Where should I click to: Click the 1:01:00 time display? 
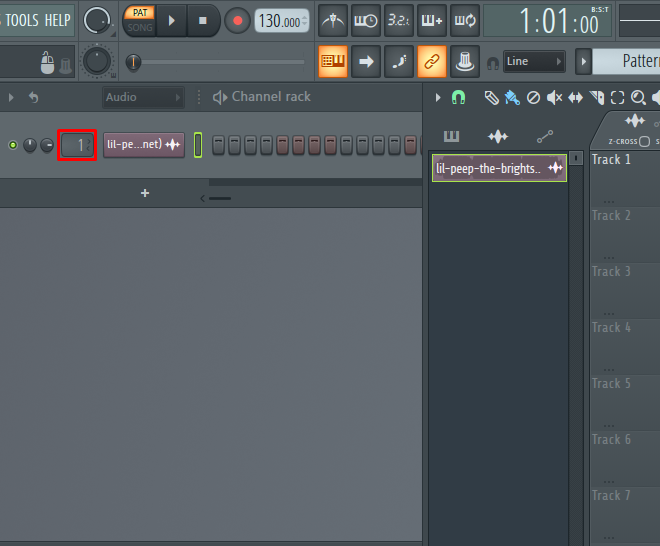click(548, 21)
